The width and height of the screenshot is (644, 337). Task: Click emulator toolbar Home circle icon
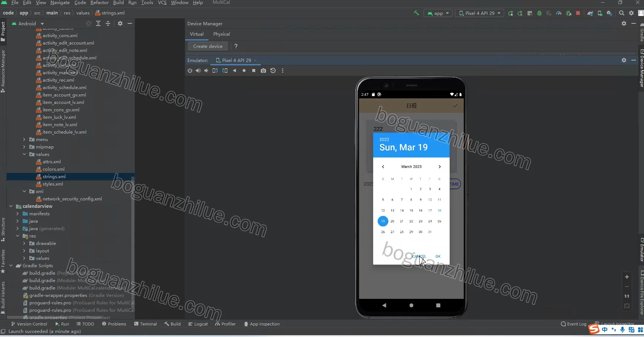[244, 71]
